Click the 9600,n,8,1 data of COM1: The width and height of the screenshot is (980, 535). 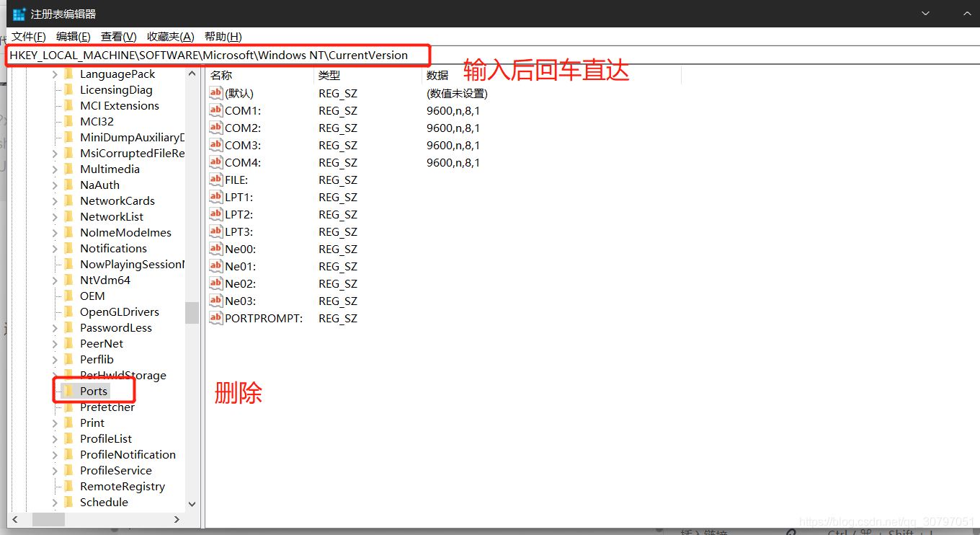(453, 111)
